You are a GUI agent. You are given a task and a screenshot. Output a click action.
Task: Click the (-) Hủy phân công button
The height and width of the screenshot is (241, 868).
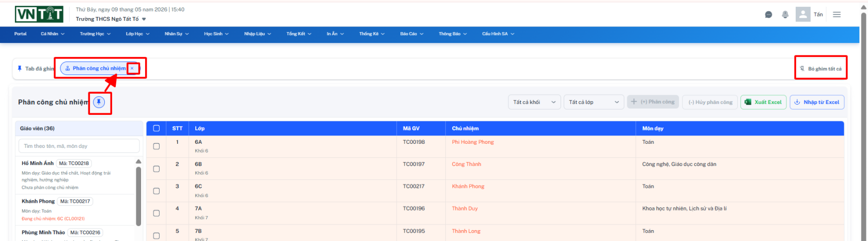(710, 102)
